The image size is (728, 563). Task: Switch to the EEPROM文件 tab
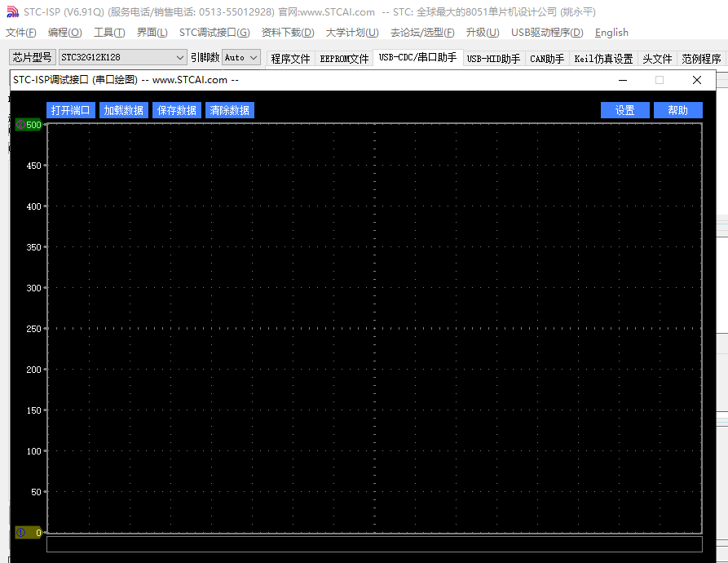344,59
